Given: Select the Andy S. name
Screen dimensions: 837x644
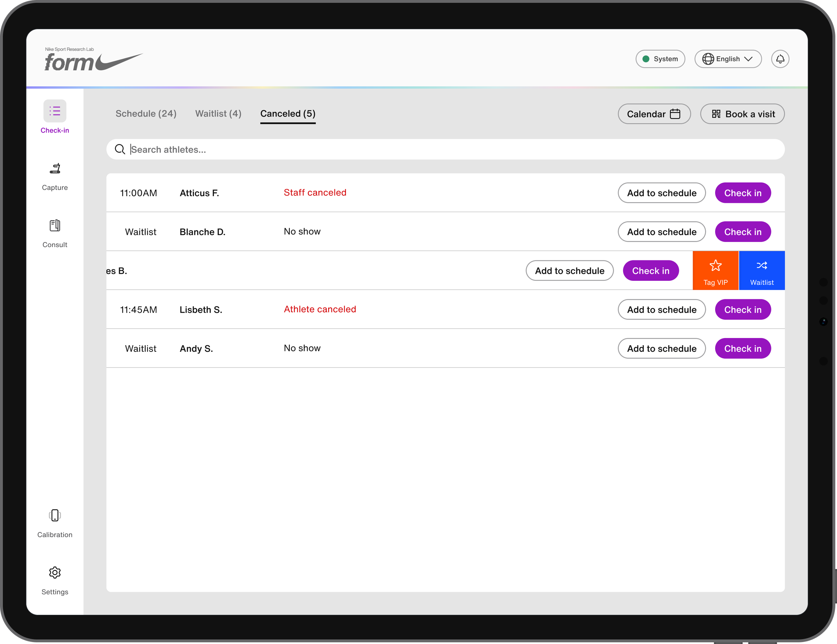Looking at the screenshot, I should [x=196, y=349].
